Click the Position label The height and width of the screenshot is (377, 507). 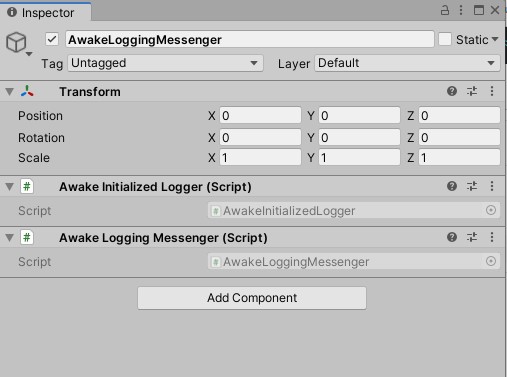click(x=40, y=116)
